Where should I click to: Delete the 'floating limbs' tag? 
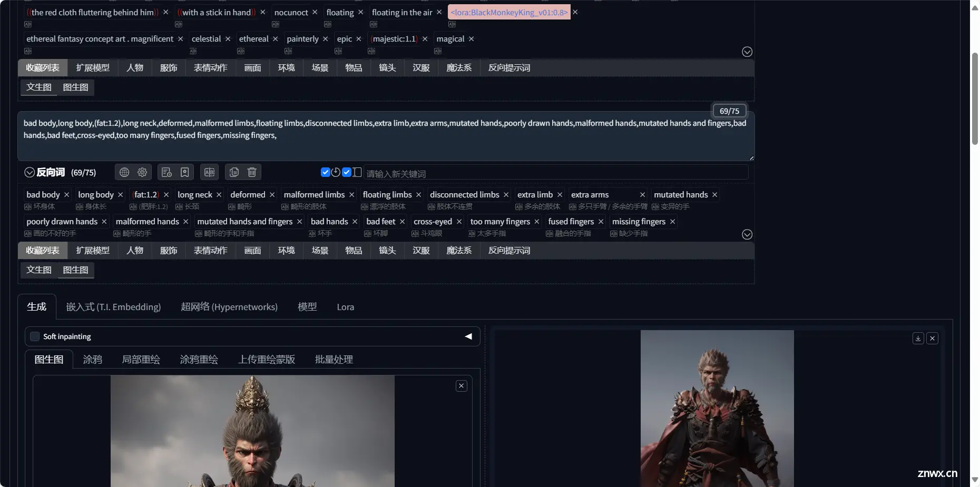coord(419,195)
